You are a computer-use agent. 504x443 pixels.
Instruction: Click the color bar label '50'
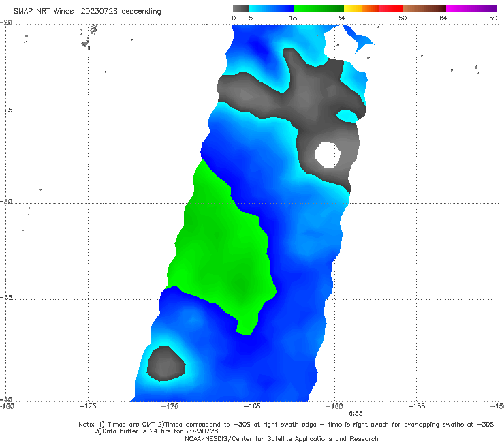click(x=403, y=18)
